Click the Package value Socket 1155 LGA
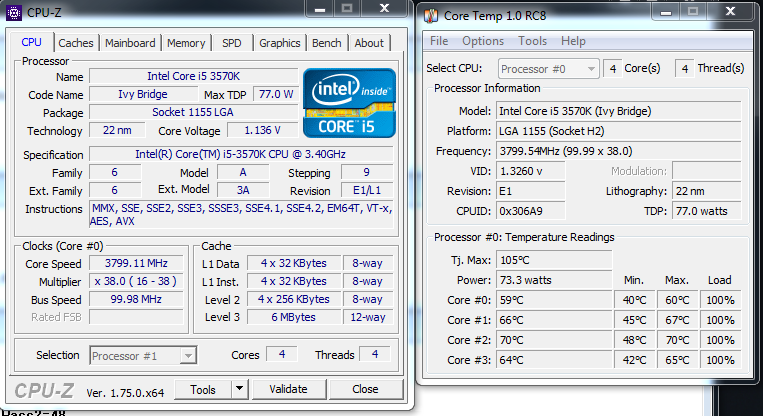763x416 pixels. coord(194,112)
